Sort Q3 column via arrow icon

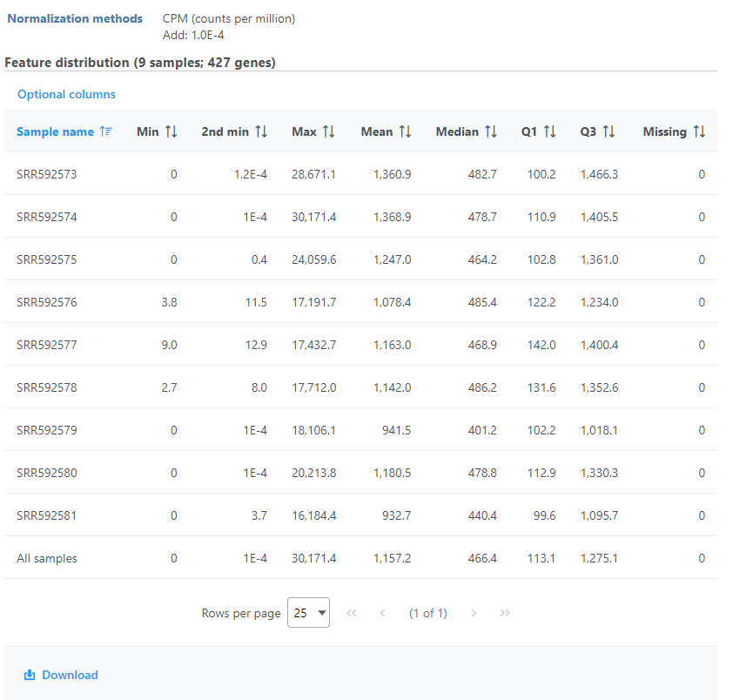pos(609,131)
